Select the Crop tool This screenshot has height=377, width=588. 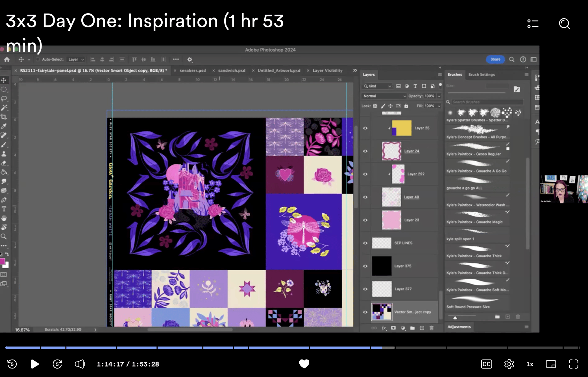coord(4,117)
